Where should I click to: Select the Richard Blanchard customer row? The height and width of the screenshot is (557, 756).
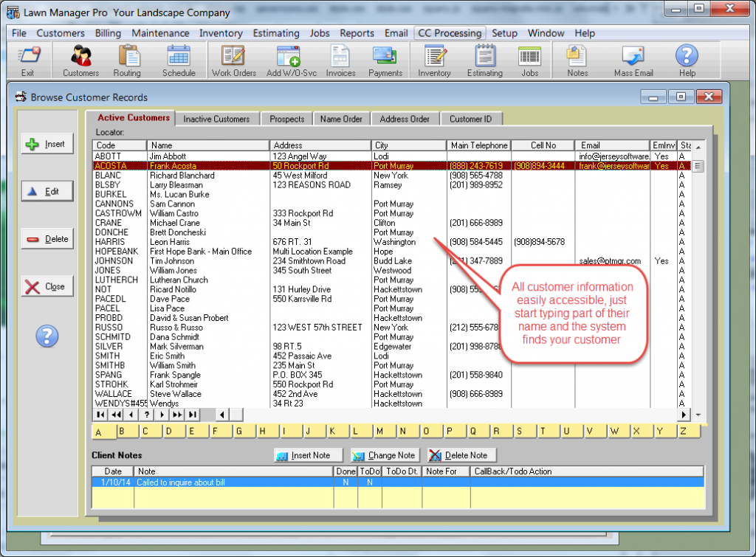click(x=391, y=176)
